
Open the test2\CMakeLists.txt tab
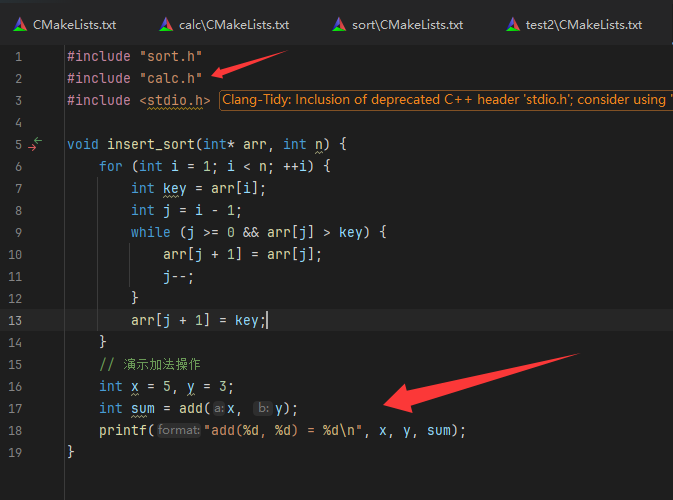584,24
